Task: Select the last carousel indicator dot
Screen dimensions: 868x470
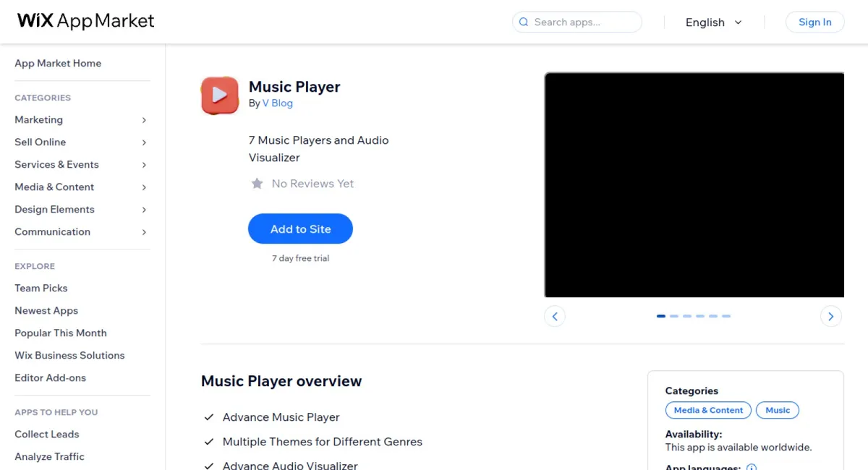Action: [726, 316]
